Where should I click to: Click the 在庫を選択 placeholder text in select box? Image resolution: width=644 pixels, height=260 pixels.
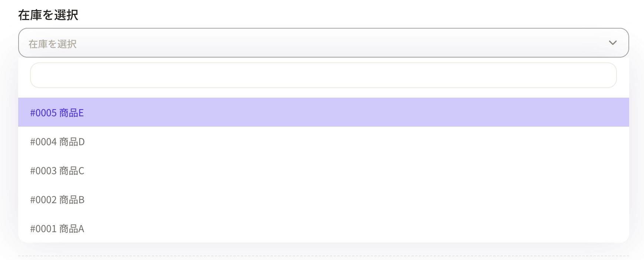point(53,44)
